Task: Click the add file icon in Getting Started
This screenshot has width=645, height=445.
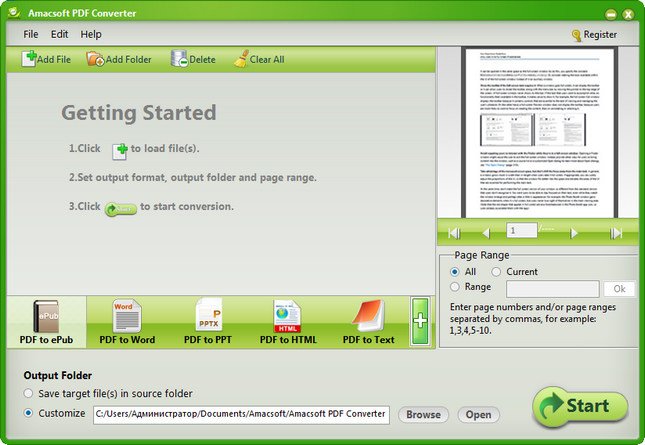Action: coord(120,151)
